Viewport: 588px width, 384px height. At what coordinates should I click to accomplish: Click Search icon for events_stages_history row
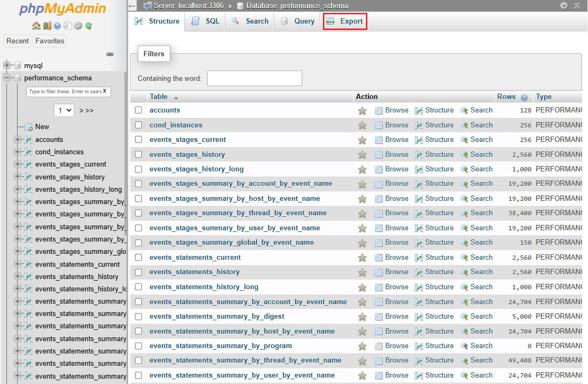pos(464,155)
